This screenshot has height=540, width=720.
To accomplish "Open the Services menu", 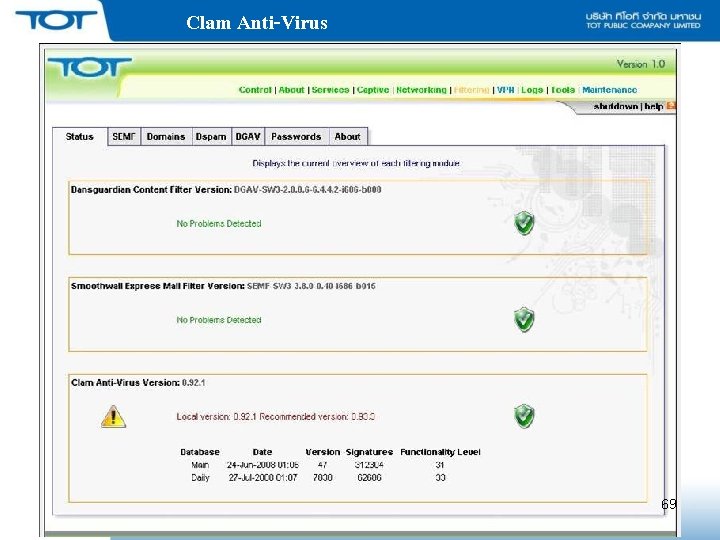I will point(330,90).
